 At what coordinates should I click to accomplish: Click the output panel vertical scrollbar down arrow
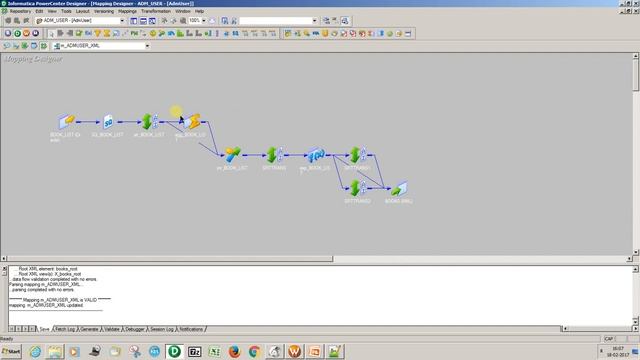pos(636,321)
